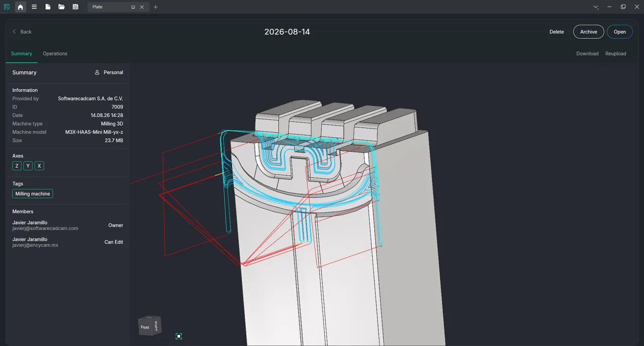Select the Z axis tag
This screenshot has height=346, width=644.
pos(17,166)
